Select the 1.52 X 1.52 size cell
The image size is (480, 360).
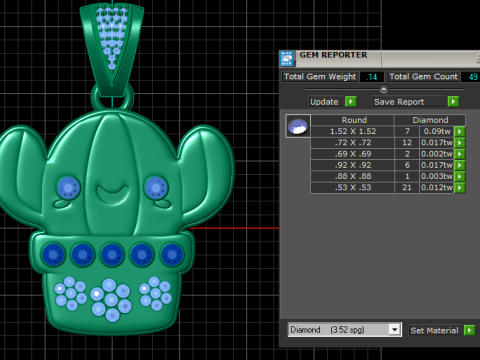[x=353, y=131]
